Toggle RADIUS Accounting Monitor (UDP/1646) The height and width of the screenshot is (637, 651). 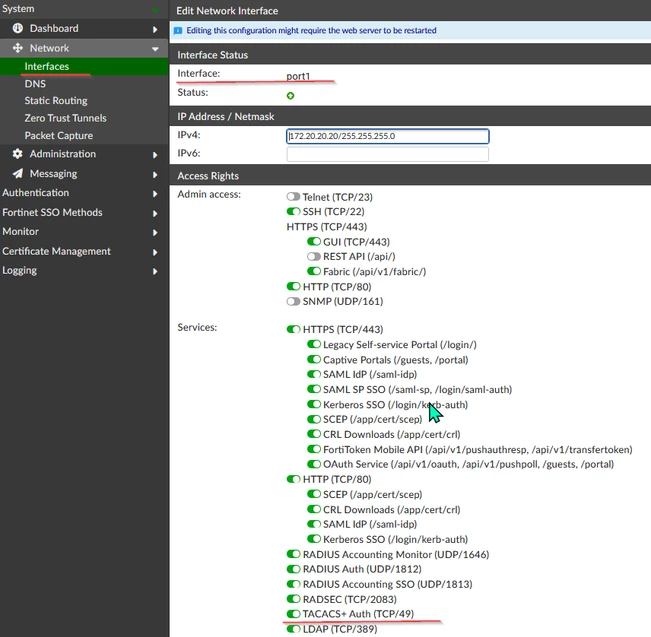(x=293, y=554)
